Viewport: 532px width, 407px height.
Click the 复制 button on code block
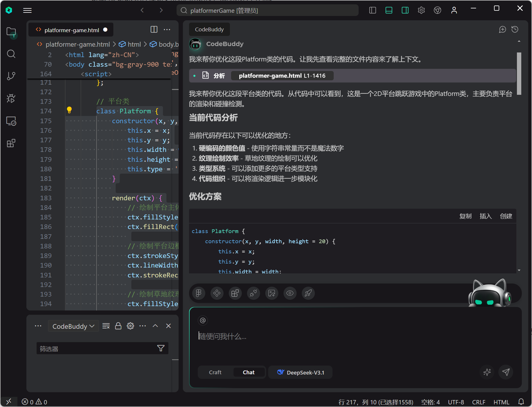point(465,216)
